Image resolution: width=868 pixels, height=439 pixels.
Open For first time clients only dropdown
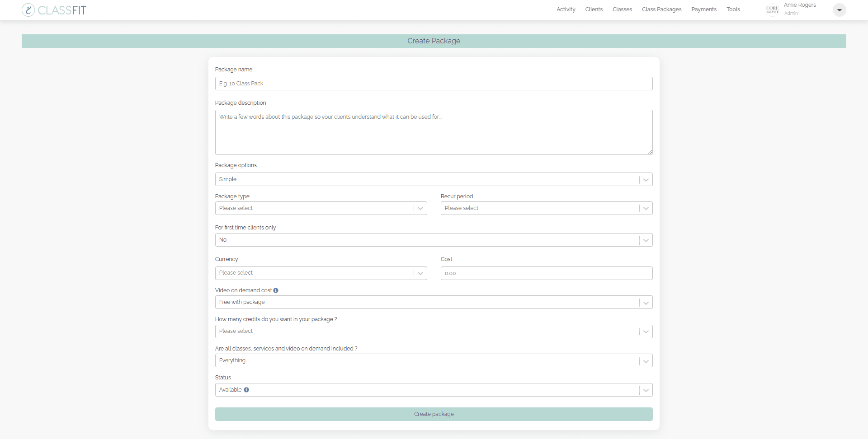(433, 240)
